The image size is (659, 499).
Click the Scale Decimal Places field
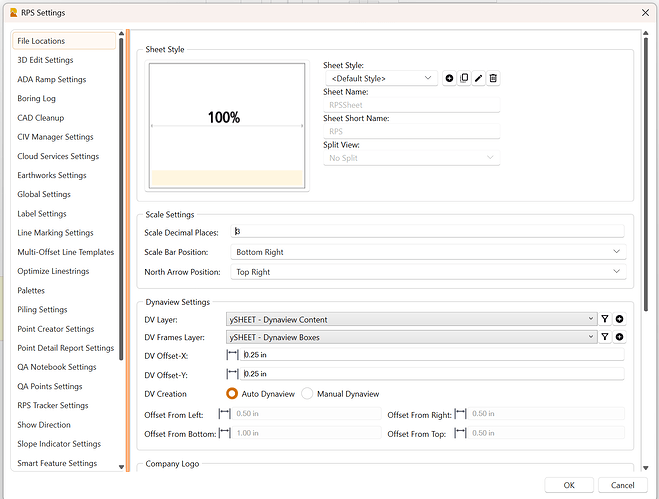click(x=427, y=232)
